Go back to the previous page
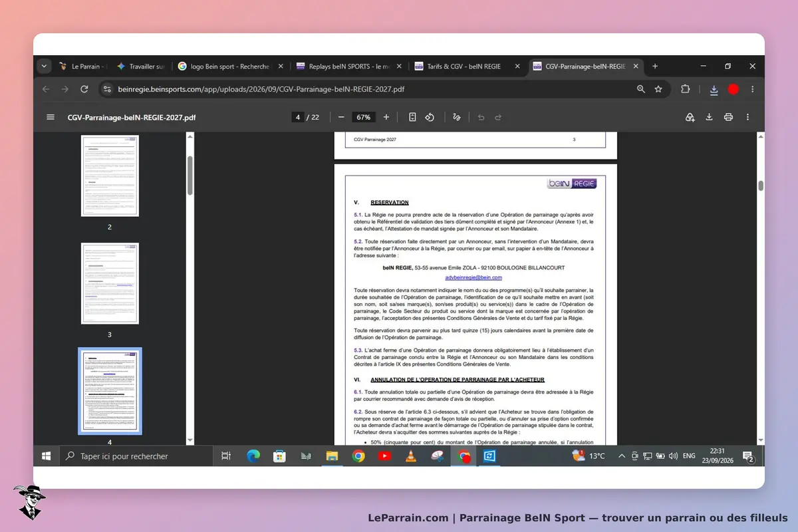 click(46, 89)
